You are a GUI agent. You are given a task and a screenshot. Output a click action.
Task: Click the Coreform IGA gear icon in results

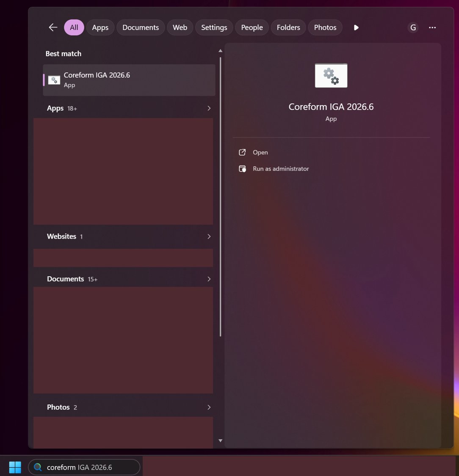click(x=54, y=80)
